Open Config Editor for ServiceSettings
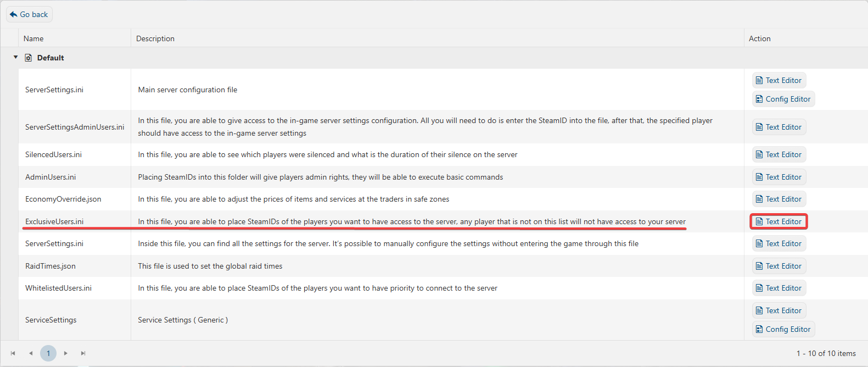 783,329
